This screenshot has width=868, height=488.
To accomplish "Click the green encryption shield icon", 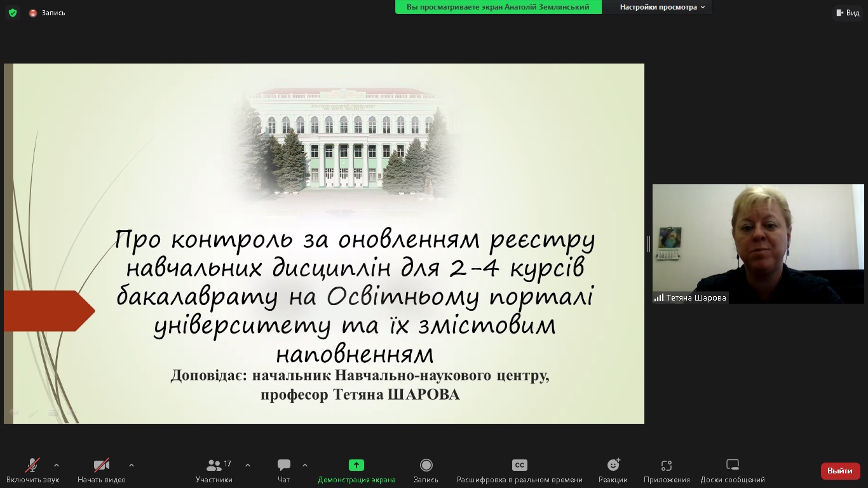I will [x=13, y=13].
